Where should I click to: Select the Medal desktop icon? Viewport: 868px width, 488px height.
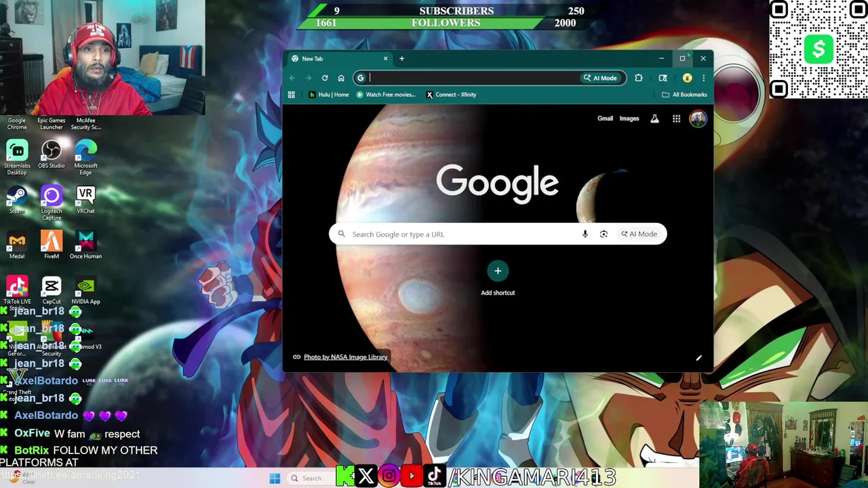[17, 245]
